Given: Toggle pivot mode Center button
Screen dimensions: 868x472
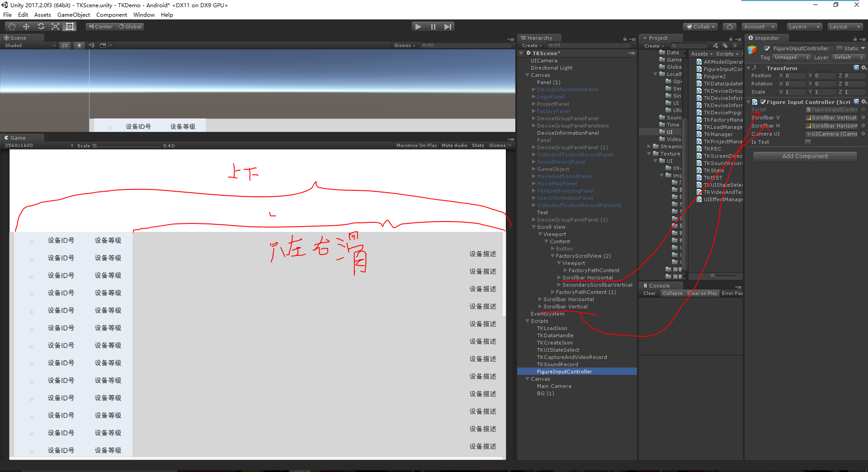Looking at the screenshot, I should pos(101,27).
